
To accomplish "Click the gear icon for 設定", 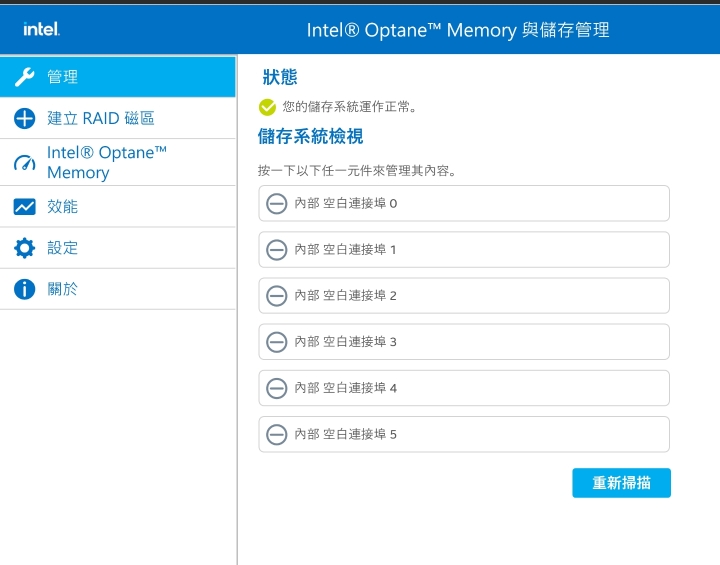I will 24,248.
